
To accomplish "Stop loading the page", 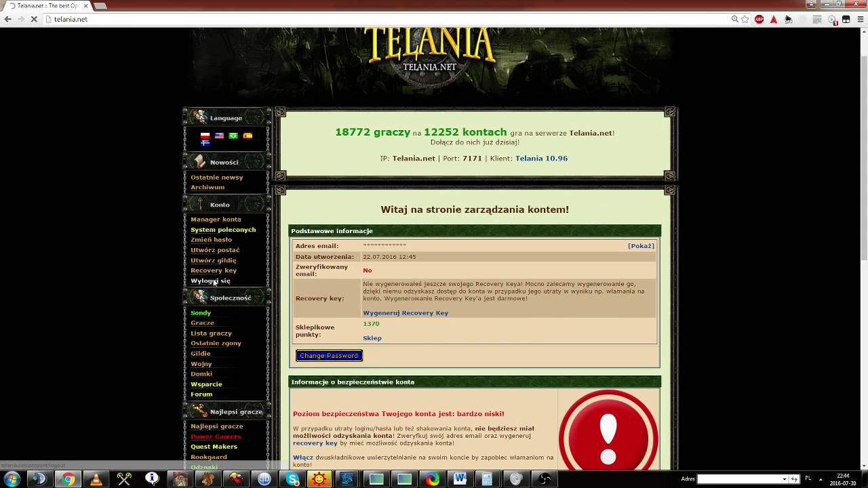I will (x=34, y=19).
